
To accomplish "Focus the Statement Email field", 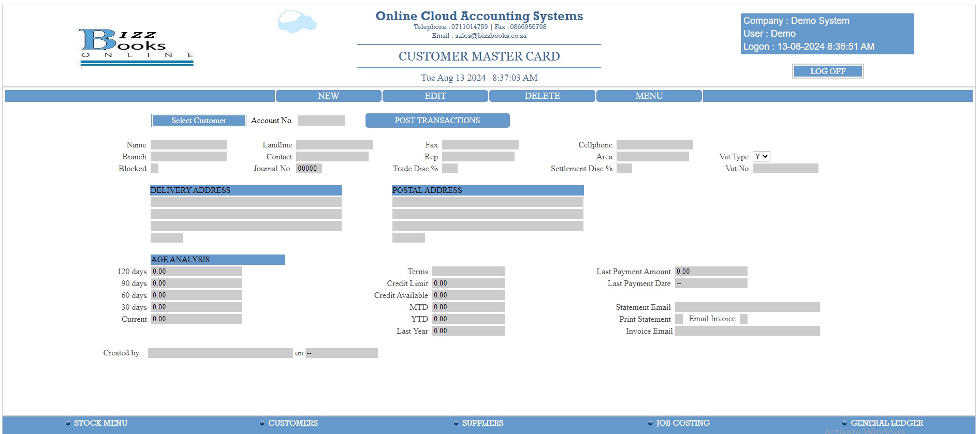I will coord(747,307).
